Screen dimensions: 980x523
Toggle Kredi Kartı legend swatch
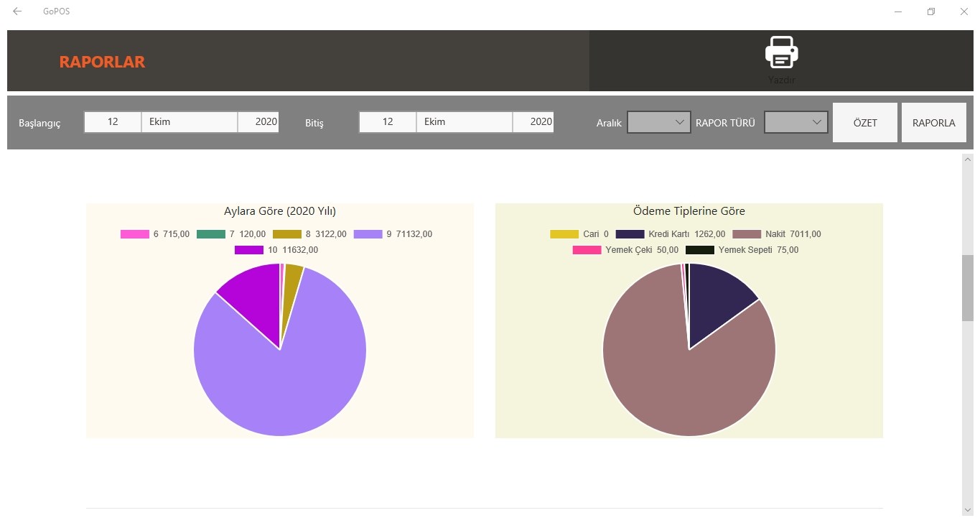pos(630,234)
